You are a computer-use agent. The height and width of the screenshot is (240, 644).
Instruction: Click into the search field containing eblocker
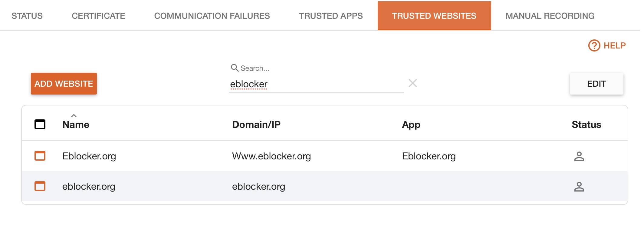316,84
